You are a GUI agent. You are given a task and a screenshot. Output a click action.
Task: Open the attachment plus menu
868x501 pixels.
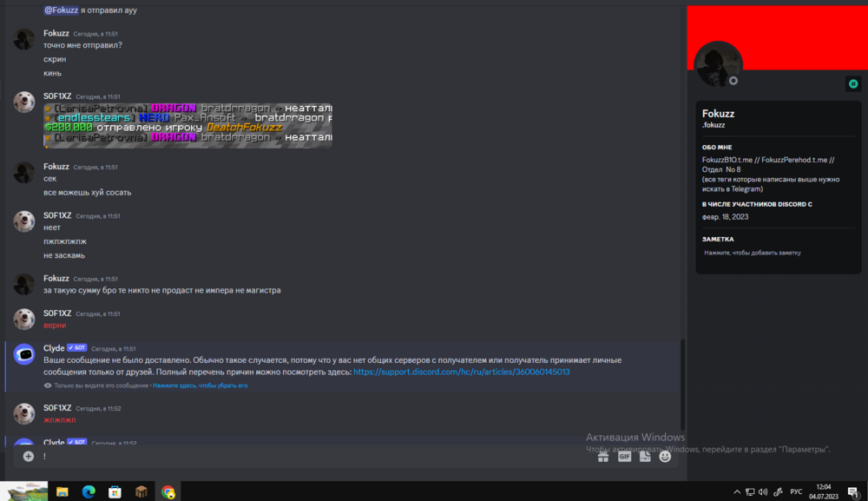click(x=29, y=456)
